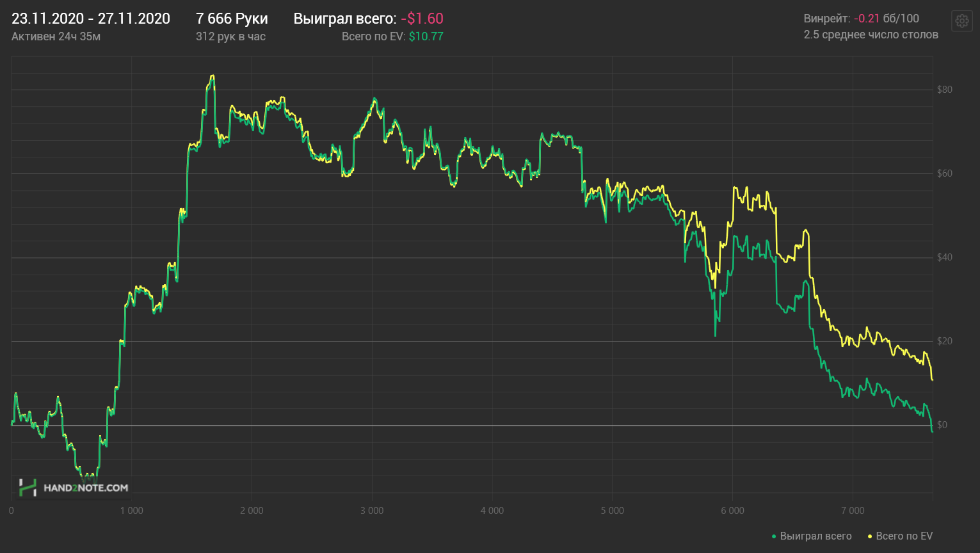Click the "312 рук в час" rate label

click(x=230, y=36)
